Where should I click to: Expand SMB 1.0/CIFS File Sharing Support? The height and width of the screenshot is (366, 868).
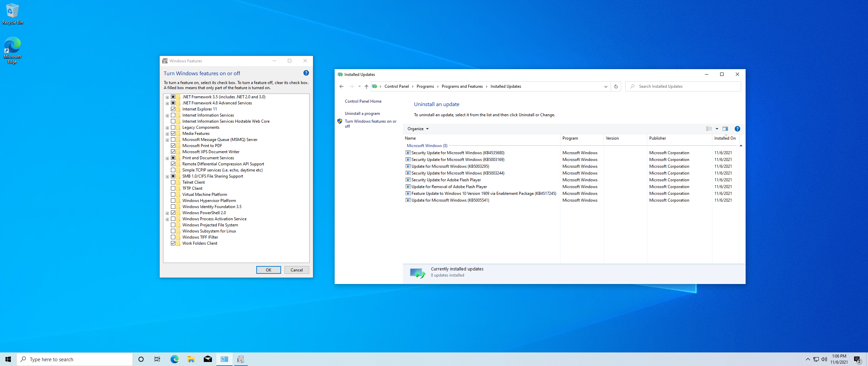click(x=167, y=177)
